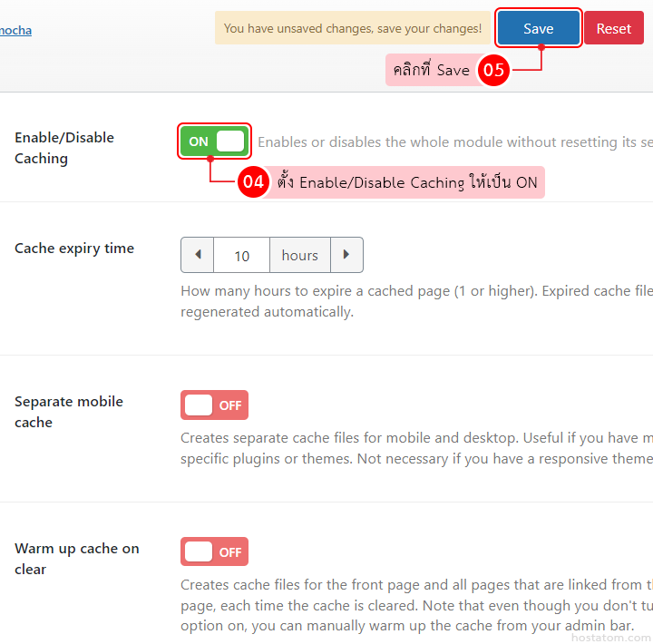
Task: Select the Cache expiry time label
Action: pos(74,249)
